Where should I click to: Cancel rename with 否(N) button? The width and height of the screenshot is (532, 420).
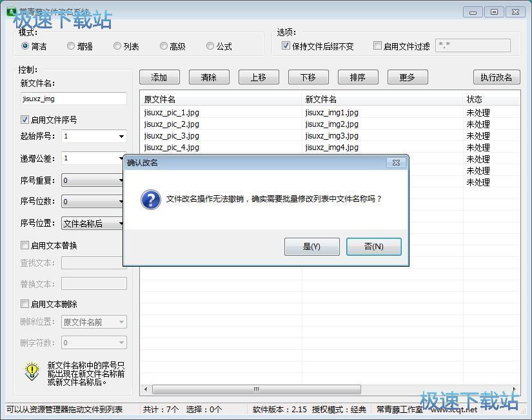point(373,247)
